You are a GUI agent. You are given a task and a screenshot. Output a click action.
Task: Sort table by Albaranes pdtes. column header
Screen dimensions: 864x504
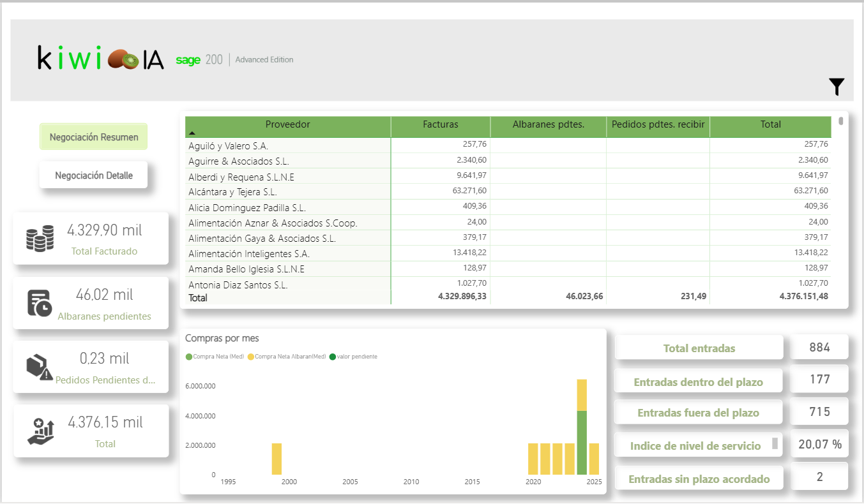click(548, 125)
